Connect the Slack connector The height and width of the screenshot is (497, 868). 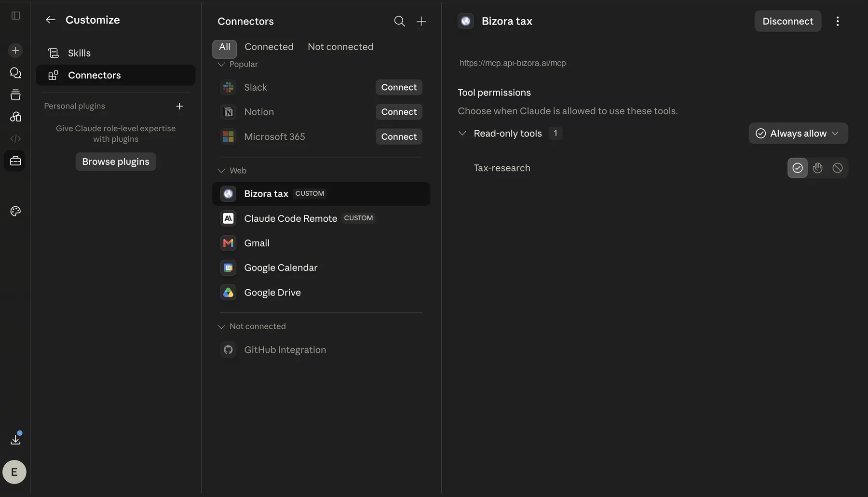[x=399, y=87]
